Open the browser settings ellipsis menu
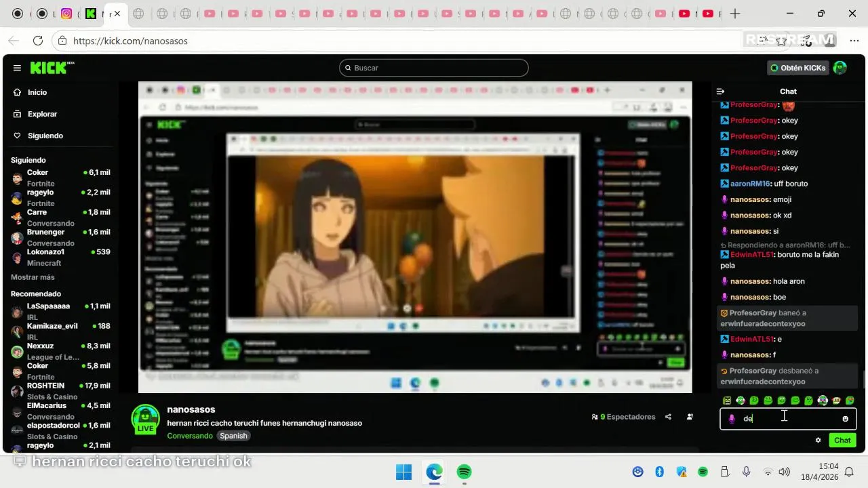Image resolution: width=868 pixels, height=488 pixels. pos(854,41)
